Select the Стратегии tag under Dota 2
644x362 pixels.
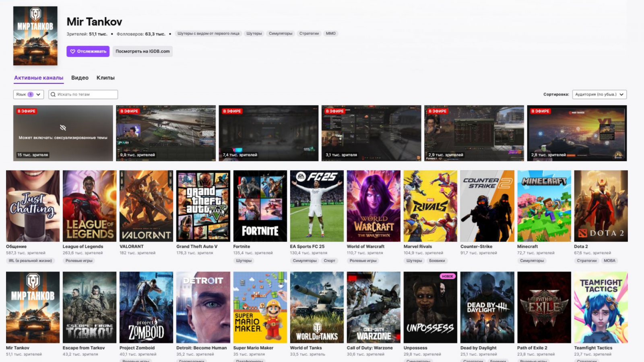click(586, 261)
